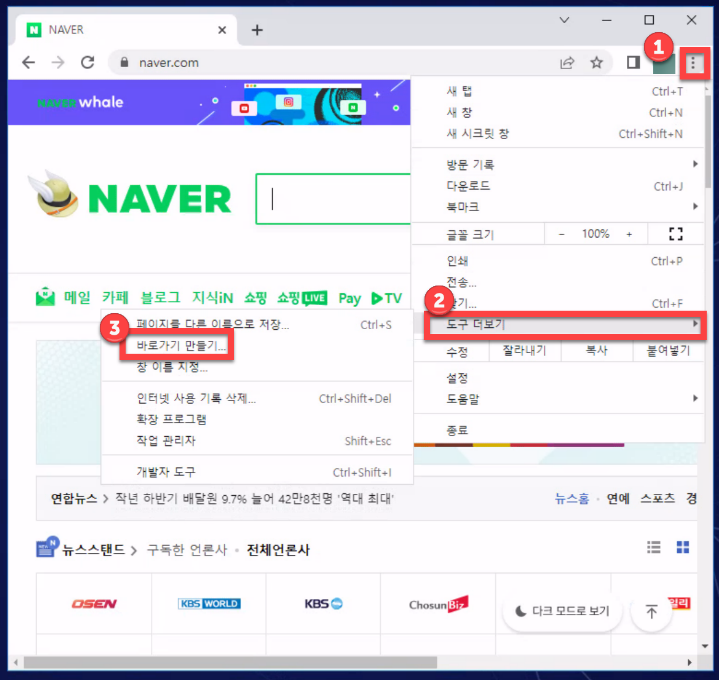Select 새 창 menu item
Screen dimensions: 719x680
[558, 113]
